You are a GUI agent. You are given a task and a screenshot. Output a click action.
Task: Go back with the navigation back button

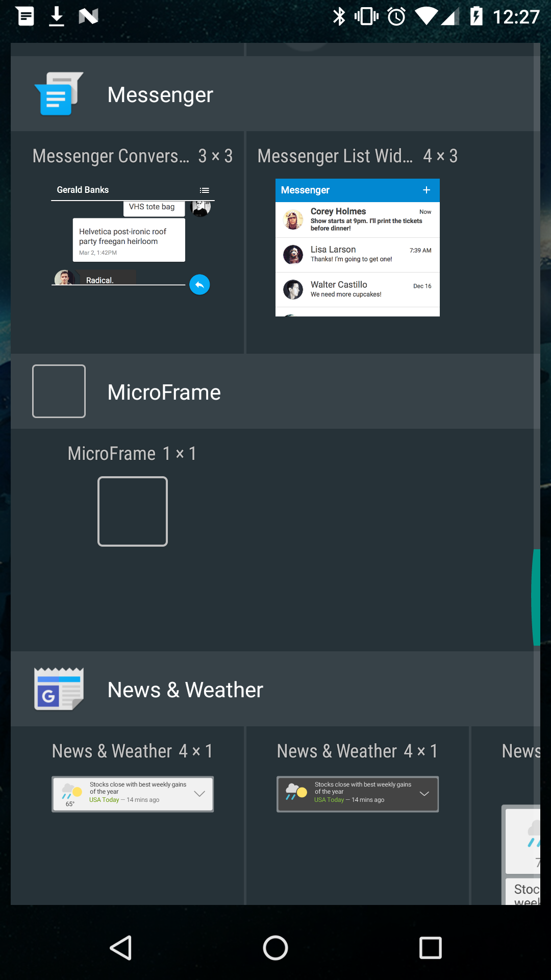click(121, 948)
